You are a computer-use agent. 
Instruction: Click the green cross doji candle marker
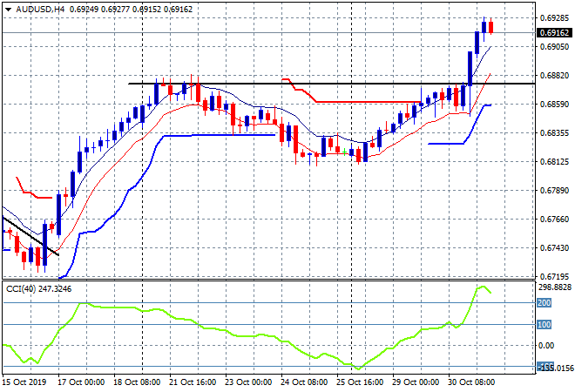[x=345, y=152]
